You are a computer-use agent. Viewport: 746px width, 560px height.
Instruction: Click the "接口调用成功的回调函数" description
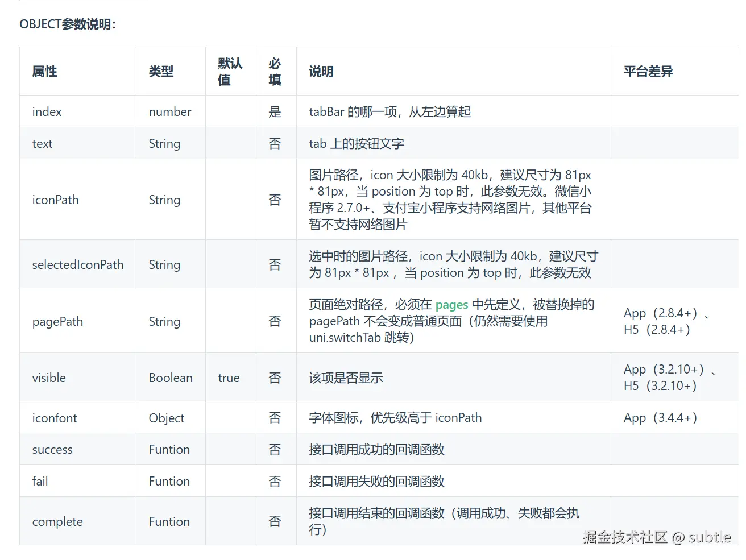pos(377,450)
